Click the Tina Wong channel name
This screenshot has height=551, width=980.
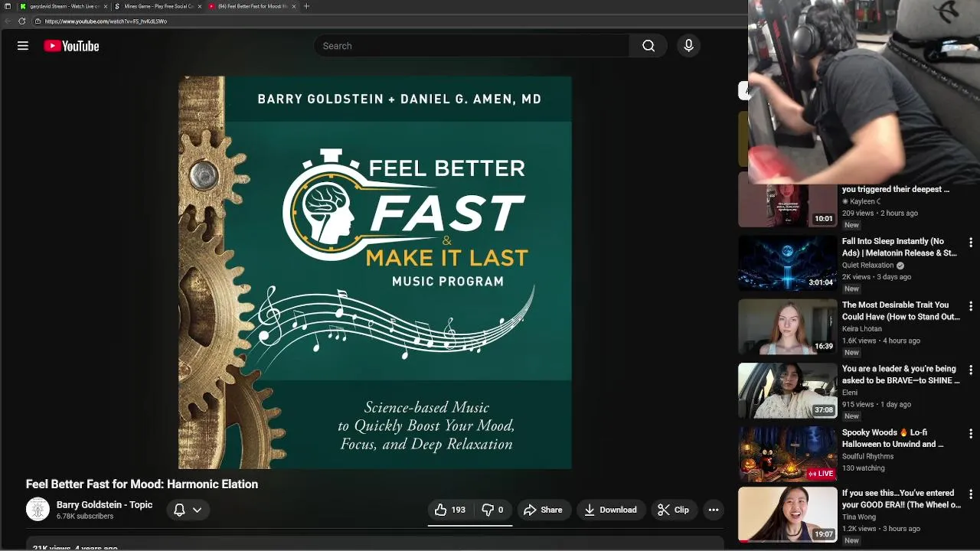[858, 517]
